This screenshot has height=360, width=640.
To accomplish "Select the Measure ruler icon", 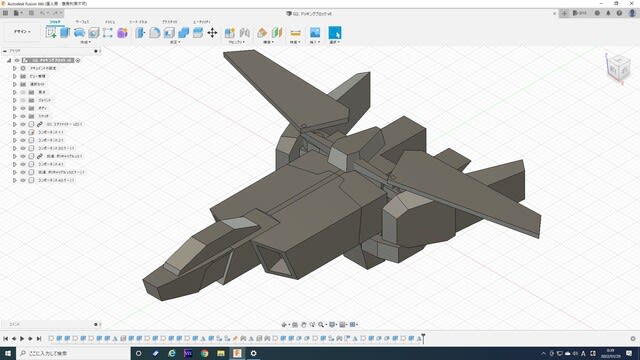I will coord(296,33).
